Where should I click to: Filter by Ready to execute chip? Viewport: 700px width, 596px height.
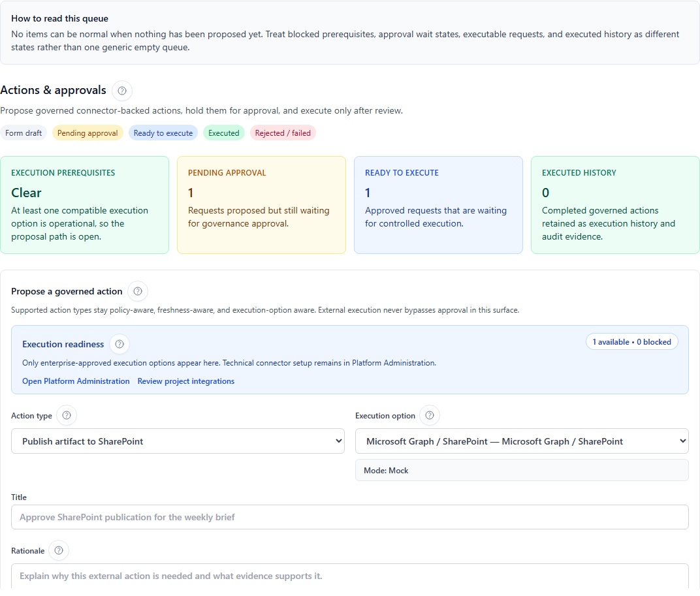[163, 133]
